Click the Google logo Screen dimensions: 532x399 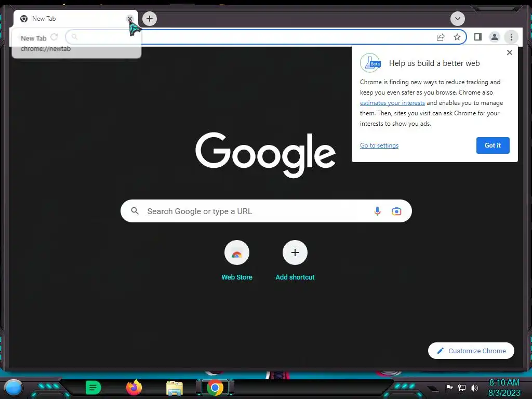click(x=265, y=155)
